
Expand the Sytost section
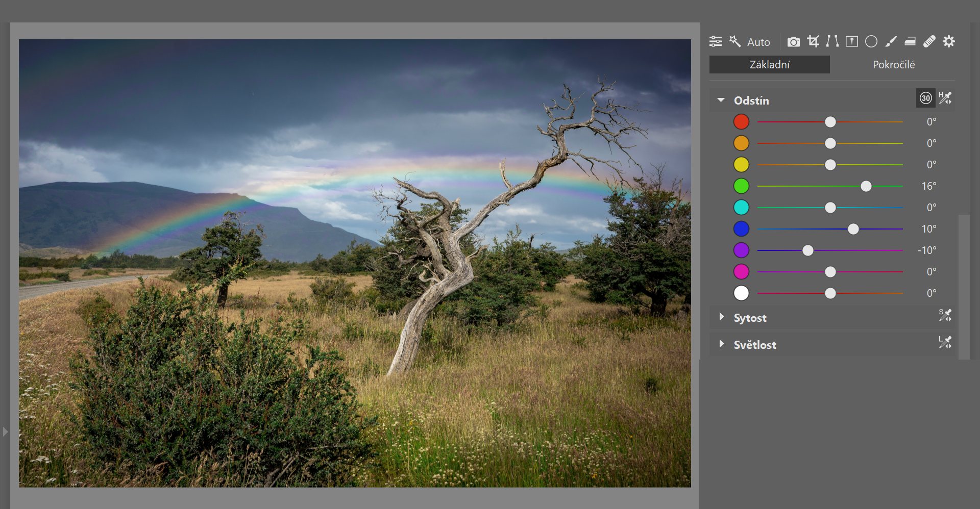(721, 317)
